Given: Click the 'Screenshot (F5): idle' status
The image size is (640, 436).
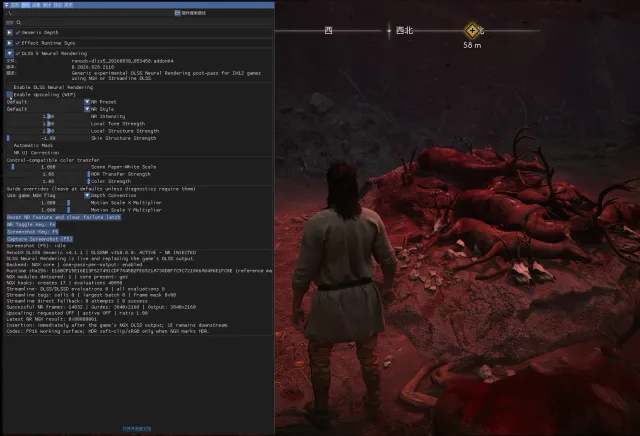Looking at the screenshot, I should click(36, 246).
